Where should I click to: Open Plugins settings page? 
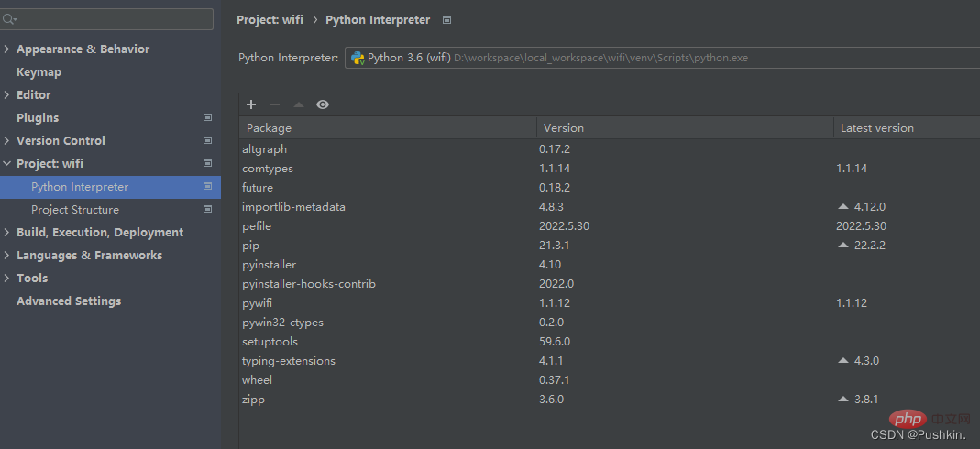pyautogui.click(x=38, y=118)
